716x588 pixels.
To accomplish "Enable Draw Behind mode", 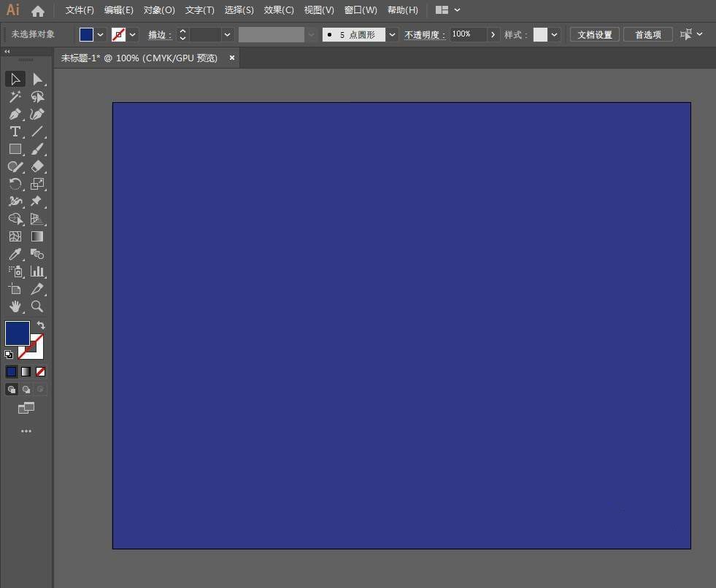I will point(26,389).
